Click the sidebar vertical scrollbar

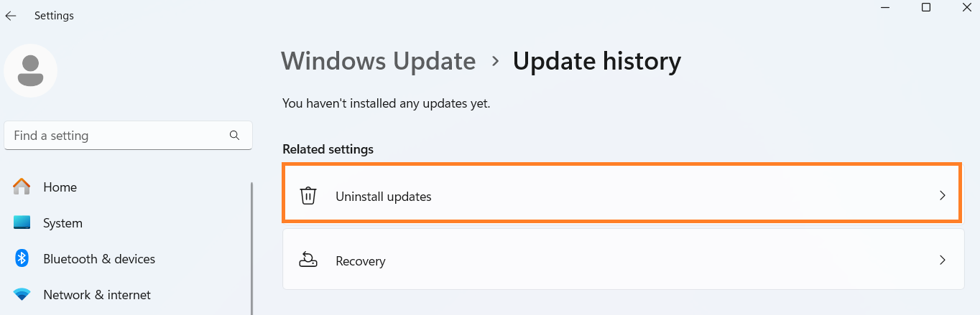(251, 244)
